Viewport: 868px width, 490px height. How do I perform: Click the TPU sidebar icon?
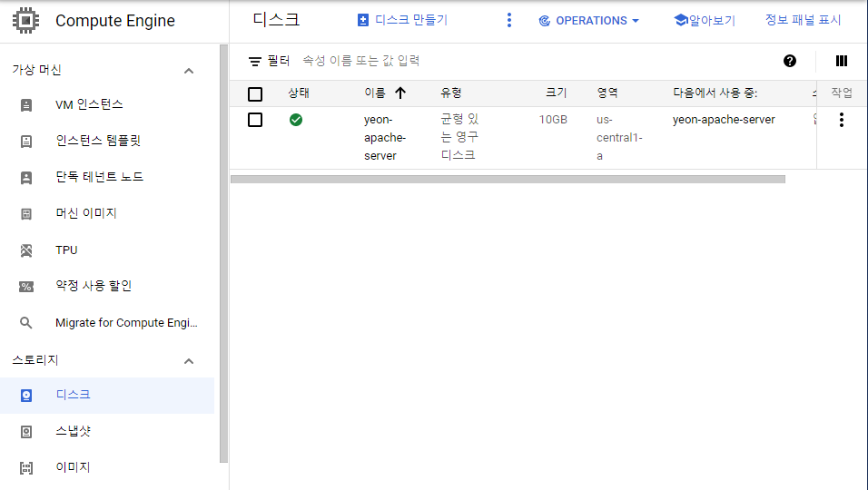pos(26,250)
